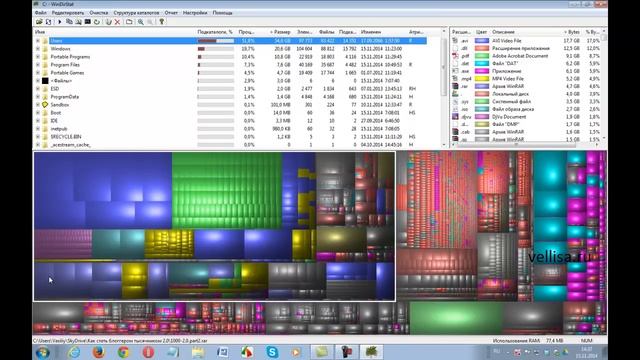Click the directory list vertical scrollbar
This screenshot has height=360, width=640.
click(x=444, y=88)
